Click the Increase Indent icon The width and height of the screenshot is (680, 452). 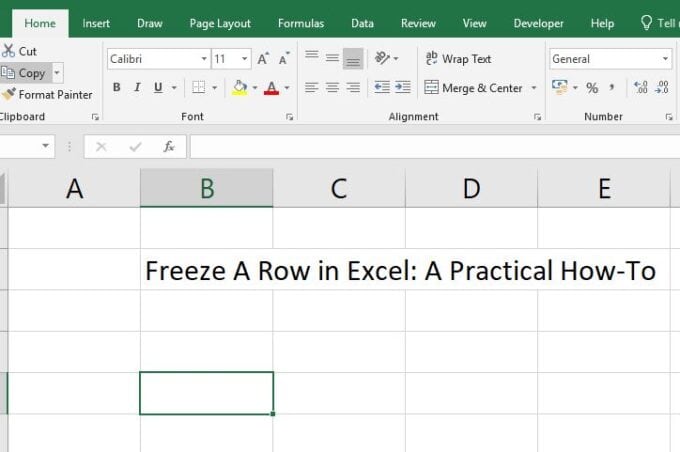(402, 88)
